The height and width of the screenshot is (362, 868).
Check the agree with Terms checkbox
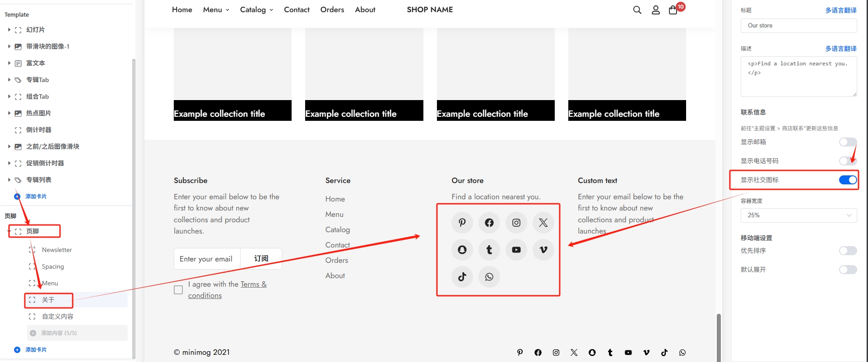click(178, 290)
